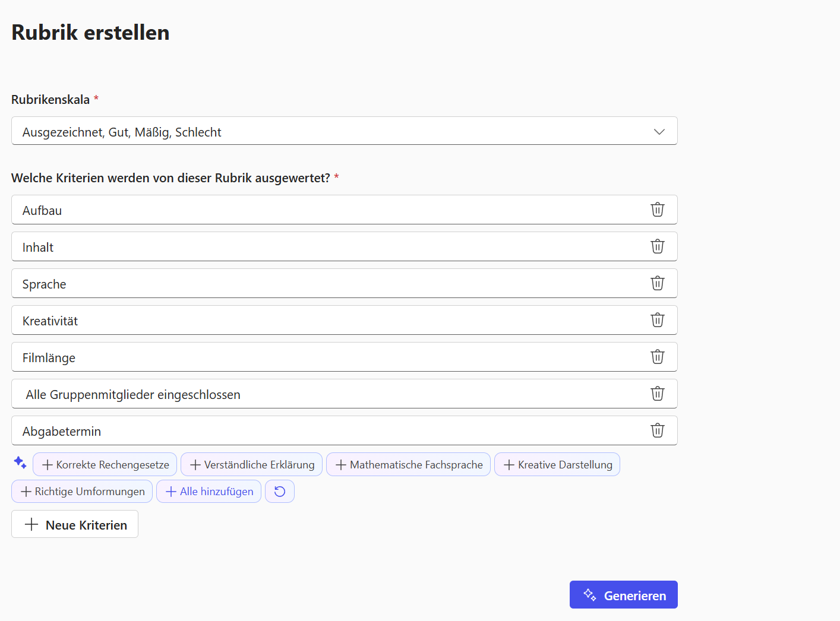Click trash icon next to Sprache
This screenshot has width=840, height=621.
(x=657, y=283)
